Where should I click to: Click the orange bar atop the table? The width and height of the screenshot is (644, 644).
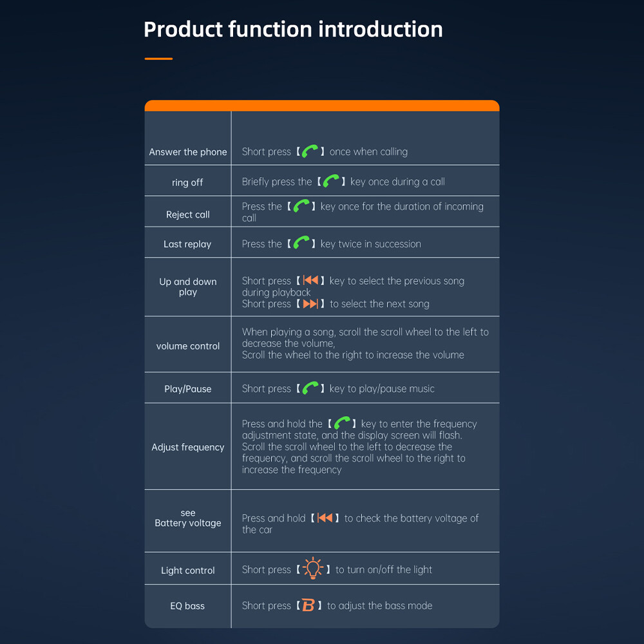[322, 106]
